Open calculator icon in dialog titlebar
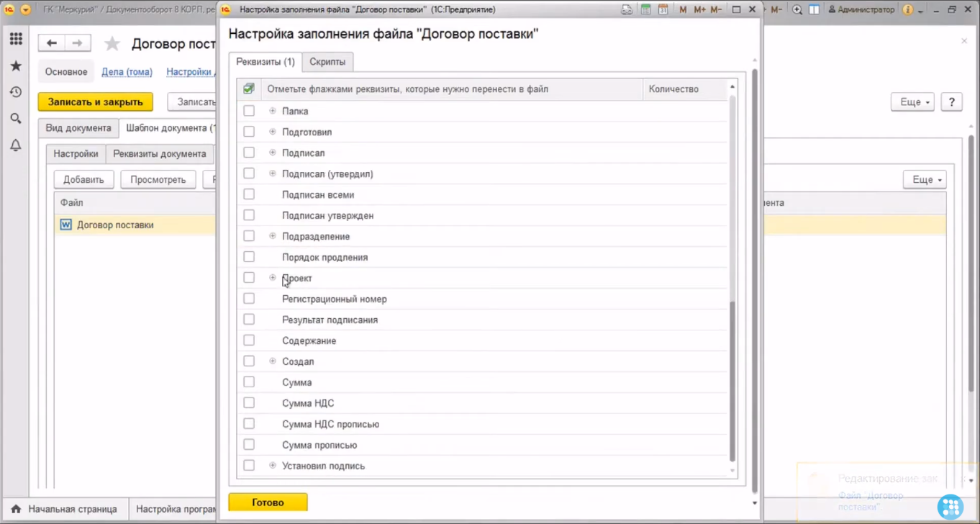 (646, 10)
